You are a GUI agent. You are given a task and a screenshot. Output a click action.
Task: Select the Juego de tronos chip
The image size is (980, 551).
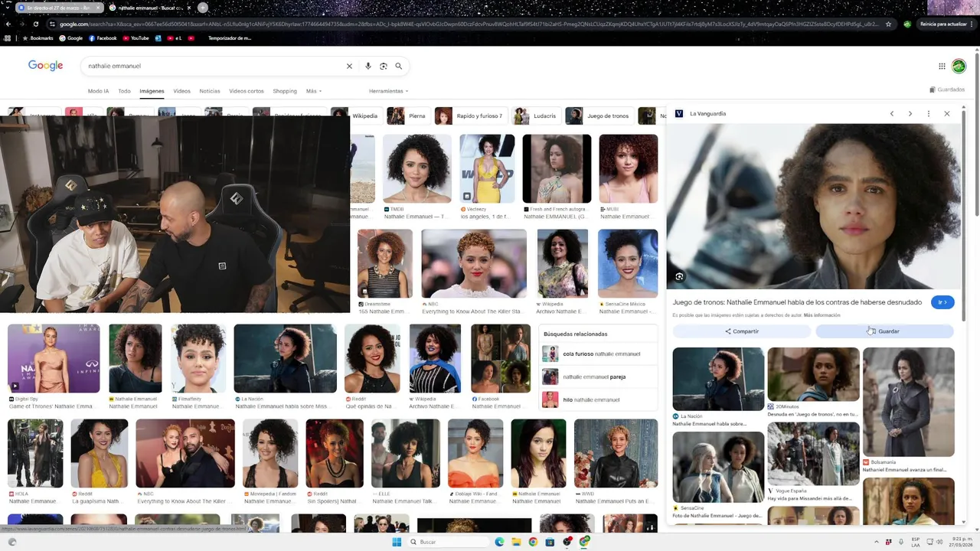click(x=599, y=116)
